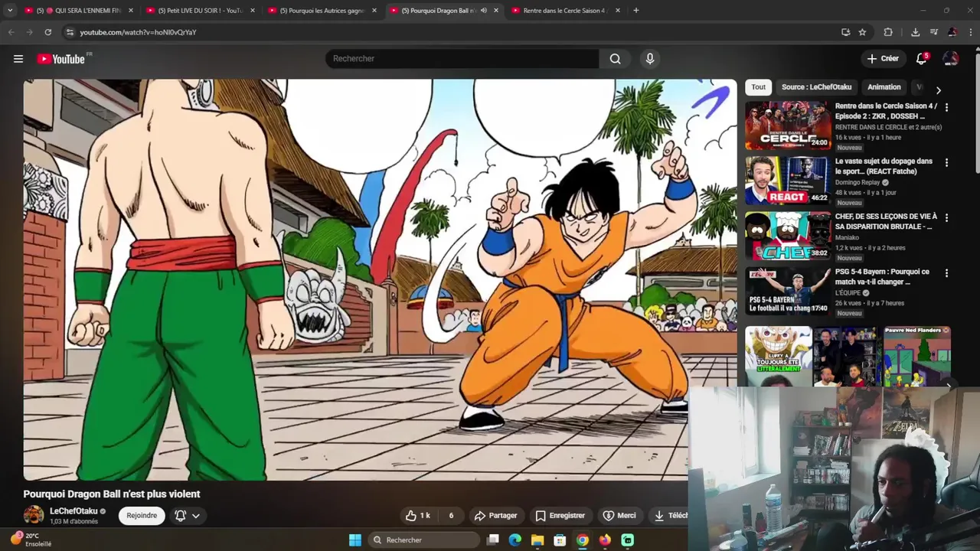
Task: Click the Chrome address bar URL
Action: tap(138, 32)
